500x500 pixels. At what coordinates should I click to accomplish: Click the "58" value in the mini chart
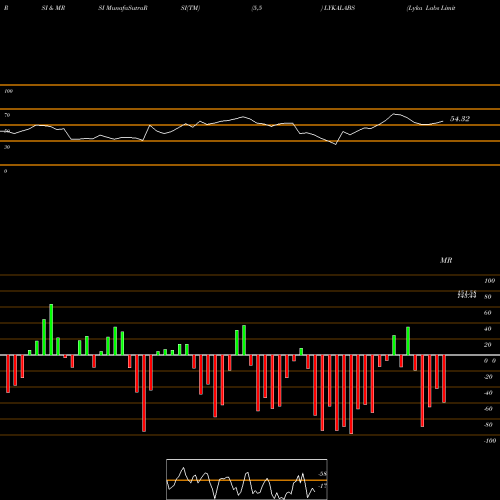point(322,474)
